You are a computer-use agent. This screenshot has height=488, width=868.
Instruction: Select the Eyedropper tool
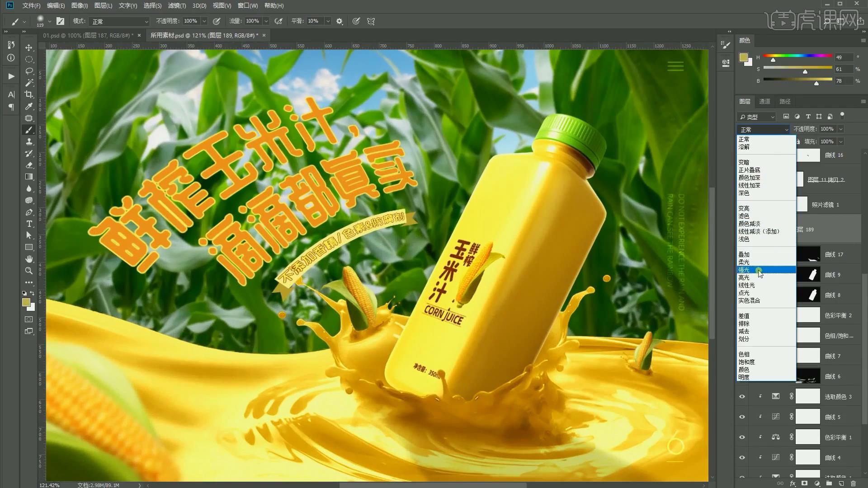coord(29,107)
